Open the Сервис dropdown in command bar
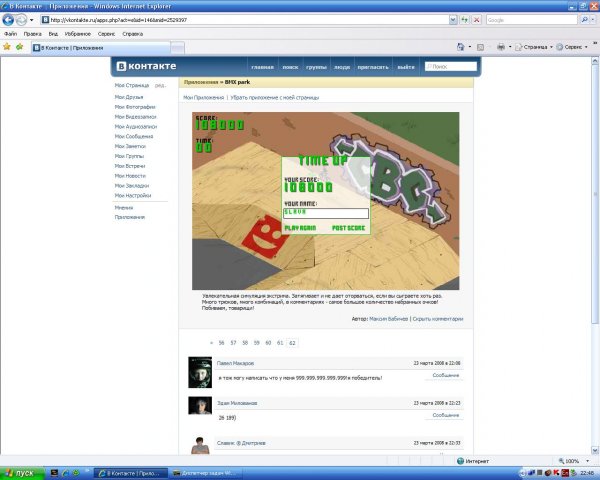The width and height of the screenshot is (600, 480). tap(572, 47)
